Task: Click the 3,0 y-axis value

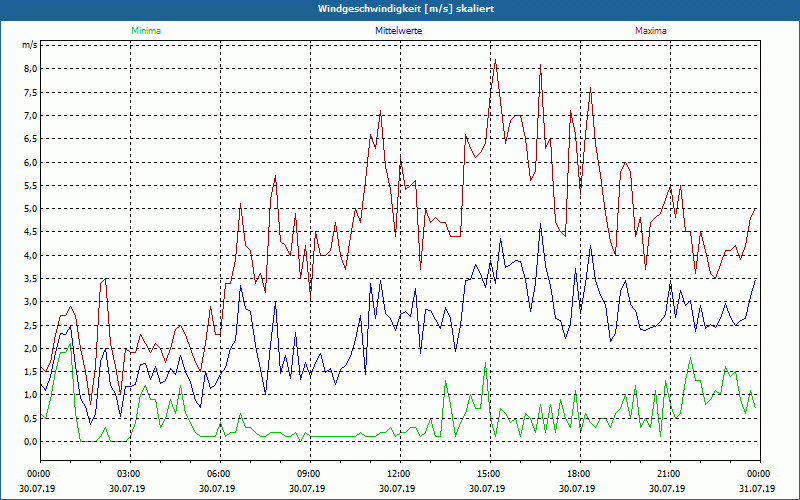Action: tap(30, 302)
